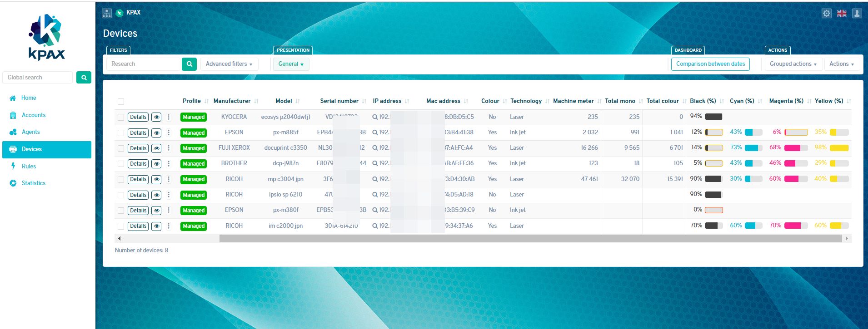Open Statistics in sidebar

click(34, 183)
